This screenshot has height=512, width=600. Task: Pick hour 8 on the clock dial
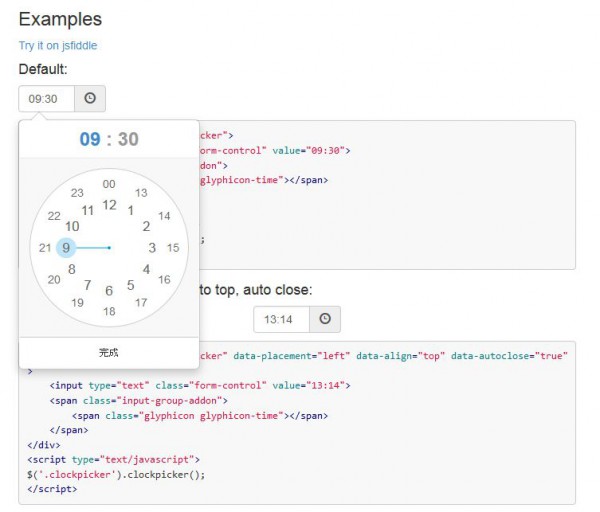point(72,269)
